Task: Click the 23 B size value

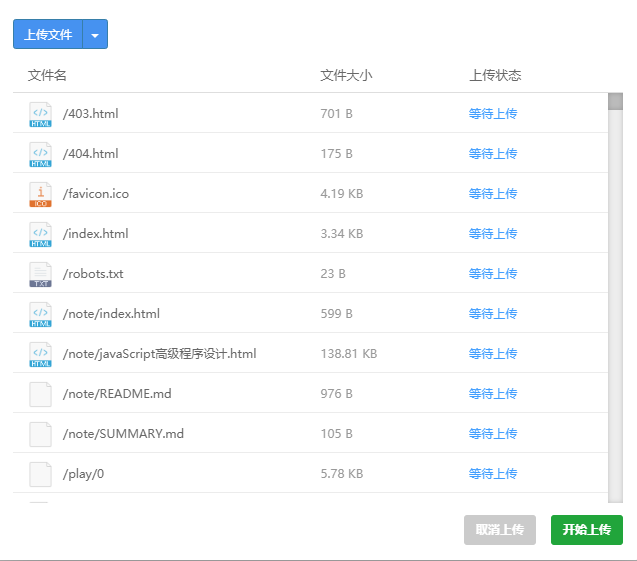Action: click(333, 273)
